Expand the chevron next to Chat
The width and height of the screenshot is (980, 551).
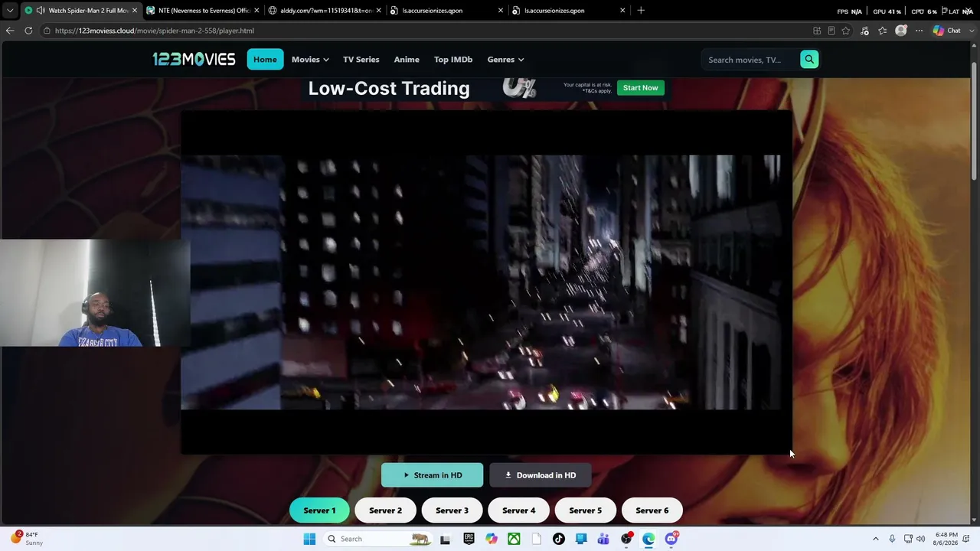pos(970,31)
